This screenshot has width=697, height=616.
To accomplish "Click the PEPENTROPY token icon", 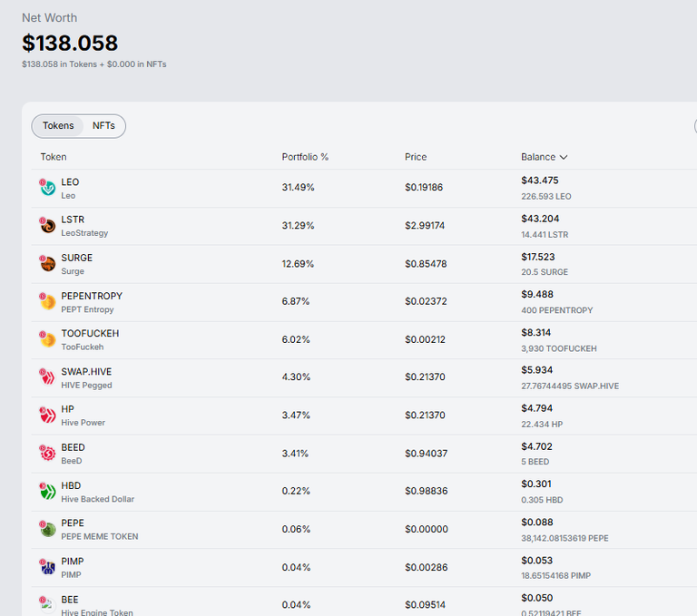I will tap(47, 302).
